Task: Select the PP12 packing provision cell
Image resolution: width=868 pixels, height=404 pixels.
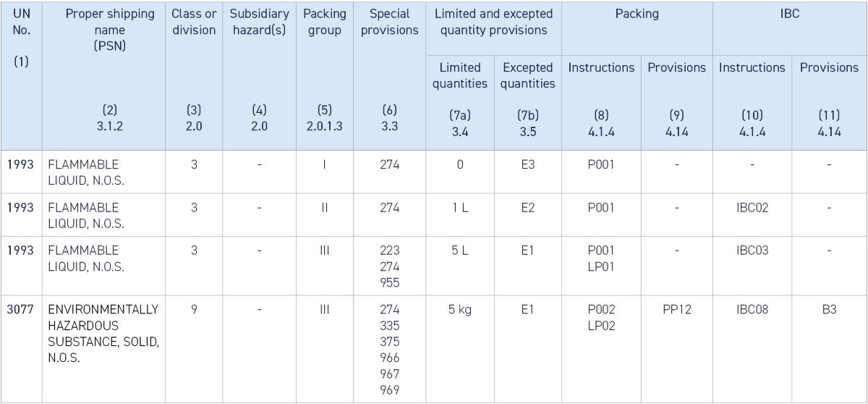Action: click(x=676, y=309)
